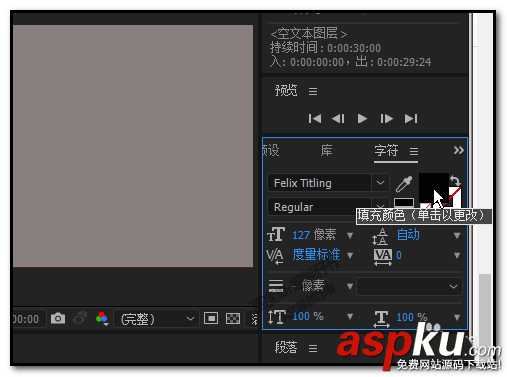Step back one frame in Preview
This screenshot has width=507, height=377.
tap(338, 119)
